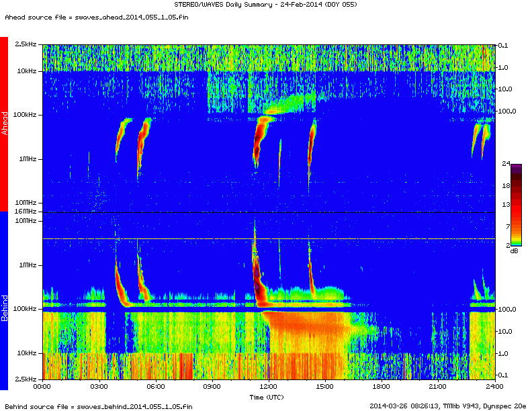
Task: Click the 03:00 time axis tick label
Action: (x=99, y=387)
